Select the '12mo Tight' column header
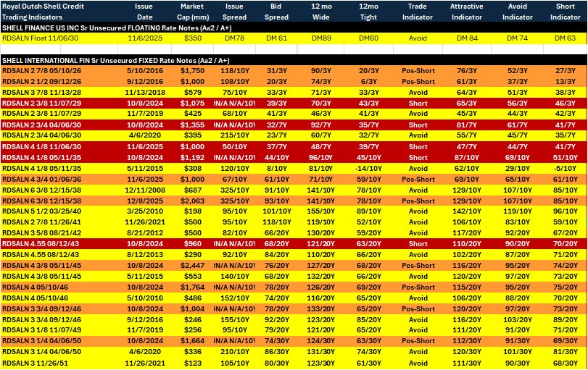588x370 pixels. (368, 12)
